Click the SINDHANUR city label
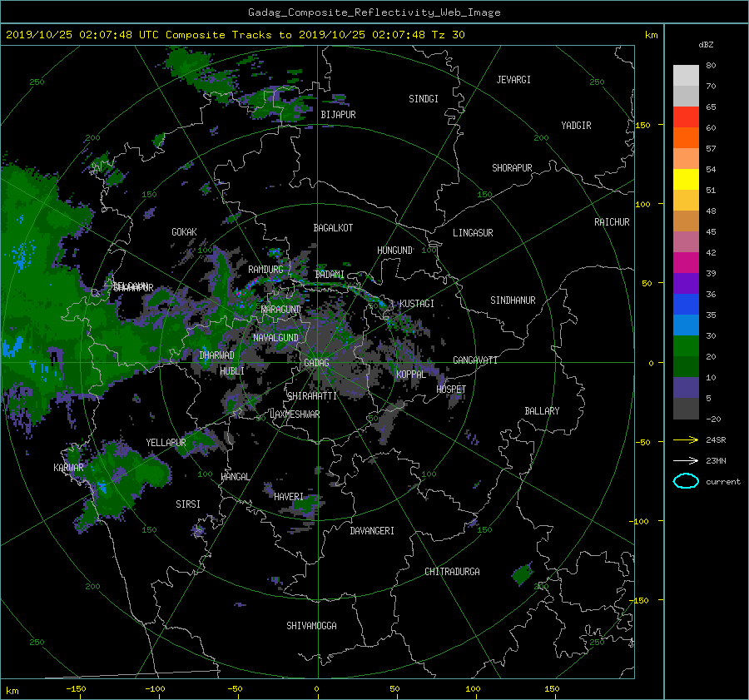Screen dimensions: 749x700 coord(513,300)
